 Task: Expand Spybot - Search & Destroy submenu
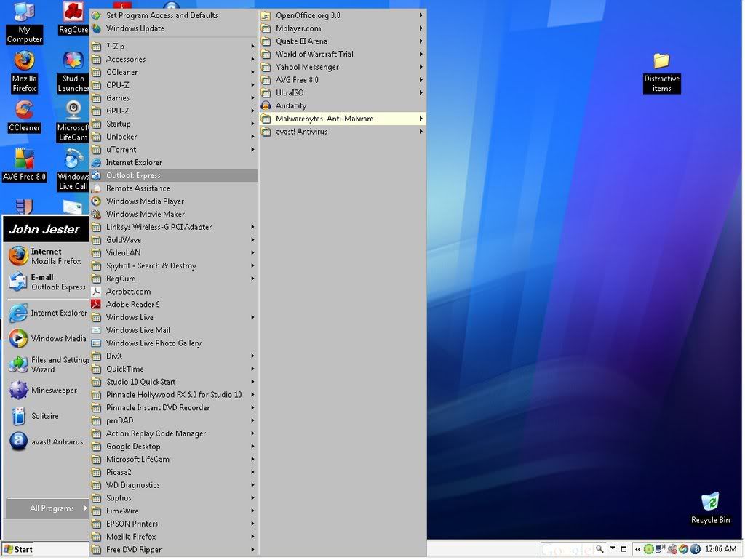pyautogui.click(x=174, y=265)
